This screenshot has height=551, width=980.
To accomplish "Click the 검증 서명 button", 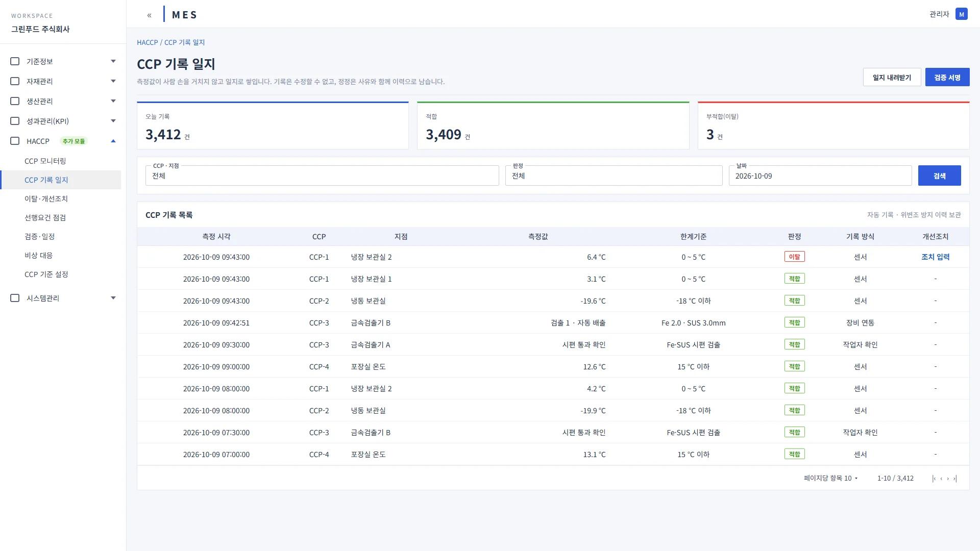I will (x=947, y=78).
